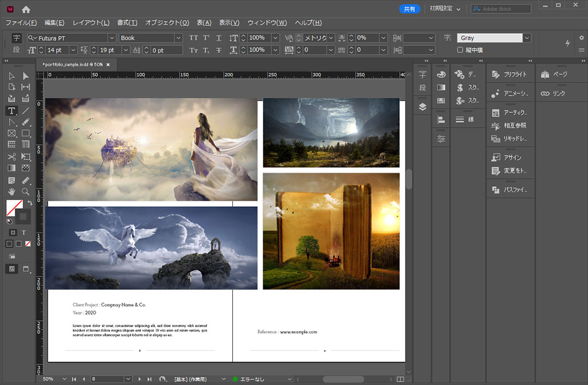Switch to the portfolio_sample.indd document tab
The image size is (588, 385).
click(x=72, y=64)
